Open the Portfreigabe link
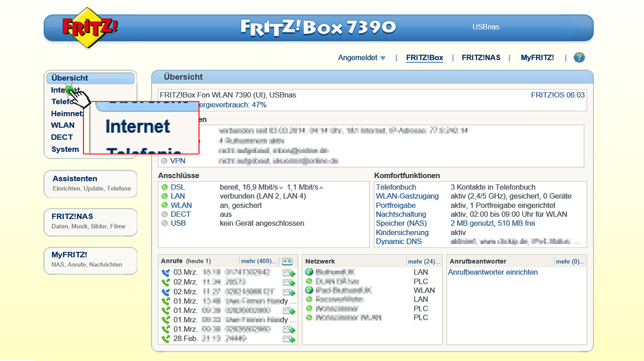The image size is (644, 361). pos(396,206)
